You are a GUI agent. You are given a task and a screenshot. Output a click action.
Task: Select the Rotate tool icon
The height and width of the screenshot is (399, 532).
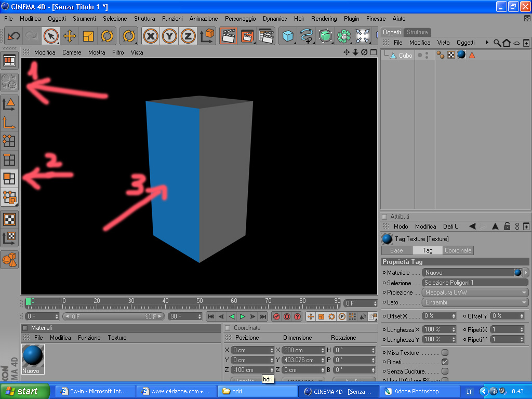pos(107,36)
